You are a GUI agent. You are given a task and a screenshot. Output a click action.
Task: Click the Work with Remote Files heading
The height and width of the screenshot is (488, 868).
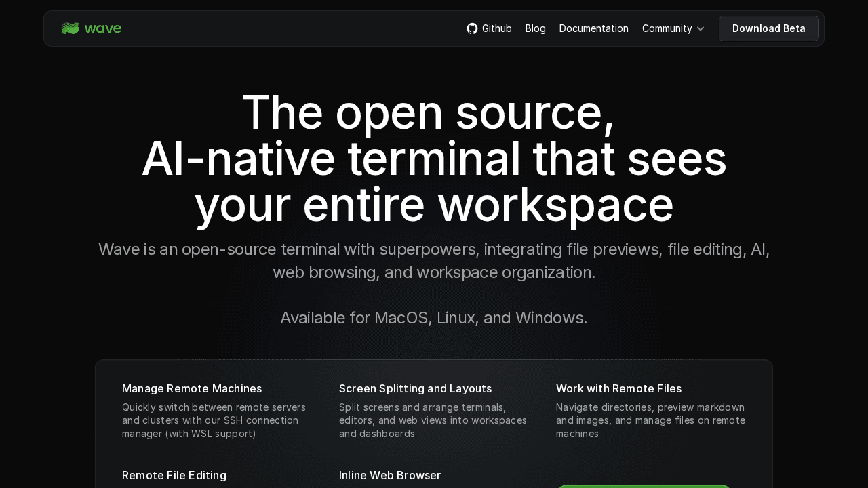[618, 388]
